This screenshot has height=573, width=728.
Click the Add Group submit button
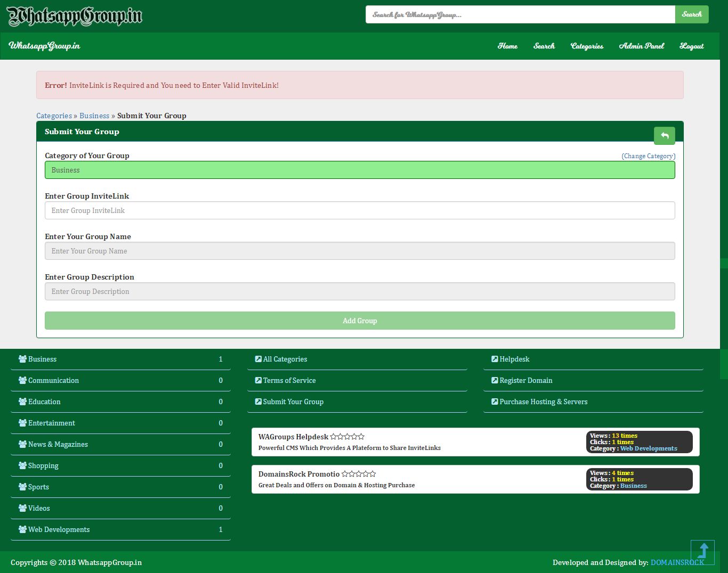pos(360,321)
